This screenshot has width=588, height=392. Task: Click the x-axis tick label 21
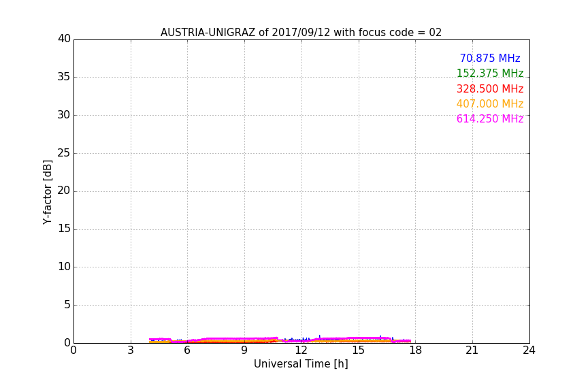pyautogui.click(x=472, y=350)
